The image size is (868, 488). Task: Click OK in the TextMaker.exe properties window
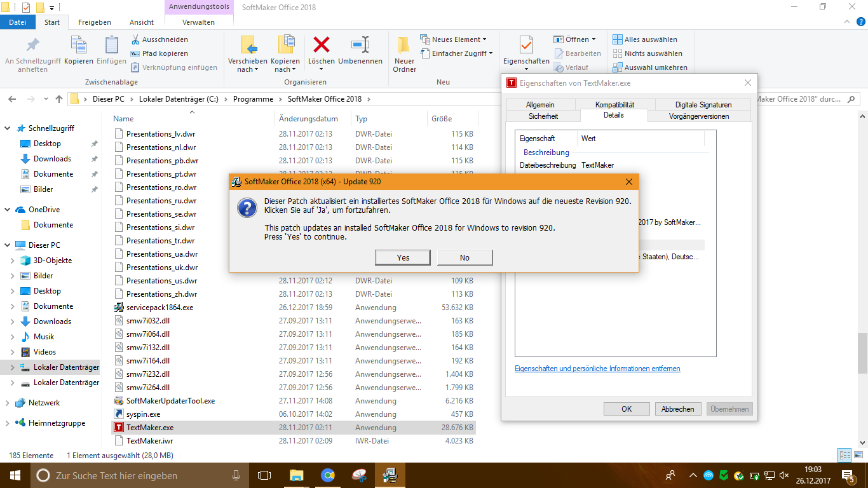627,409
